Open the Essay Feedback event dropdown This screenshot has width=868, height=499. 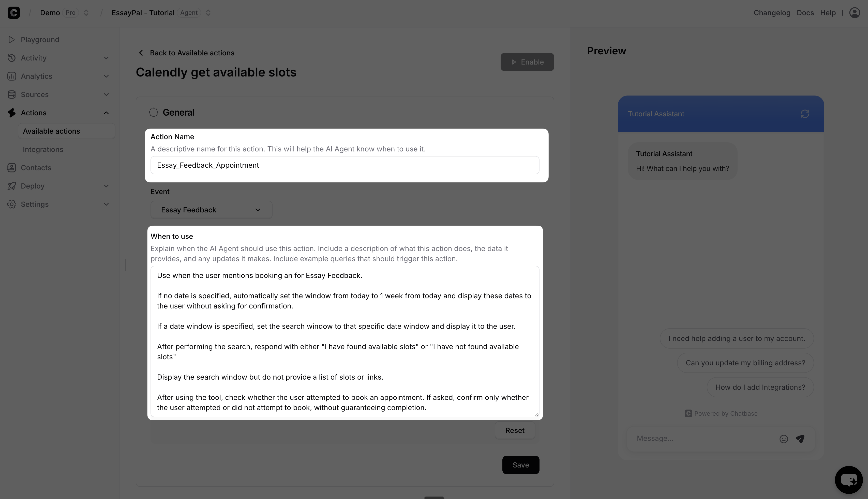coord(211,210)
